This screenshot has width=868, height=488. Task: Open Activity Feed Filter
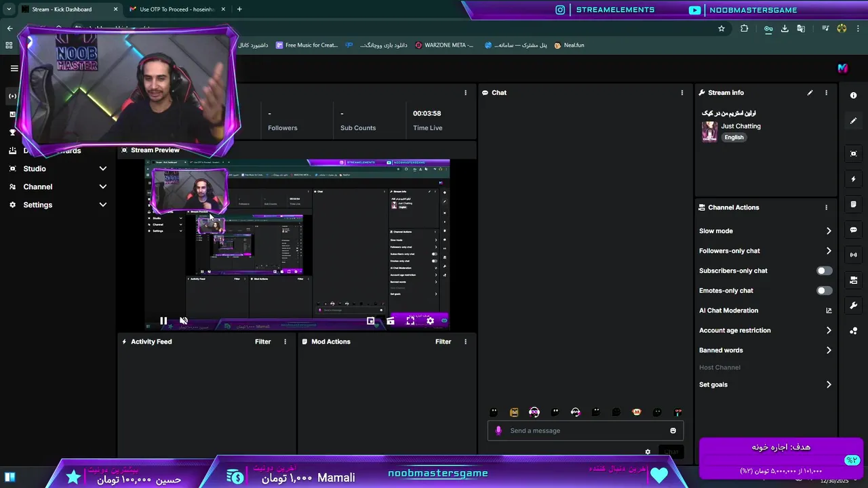click(262, 342)
